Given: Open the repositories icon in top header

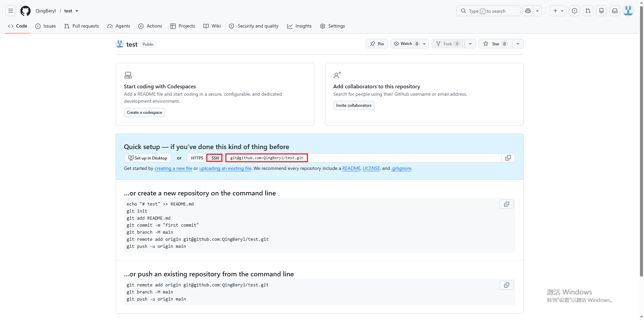Looking at the screenshot, I should 601,11.
